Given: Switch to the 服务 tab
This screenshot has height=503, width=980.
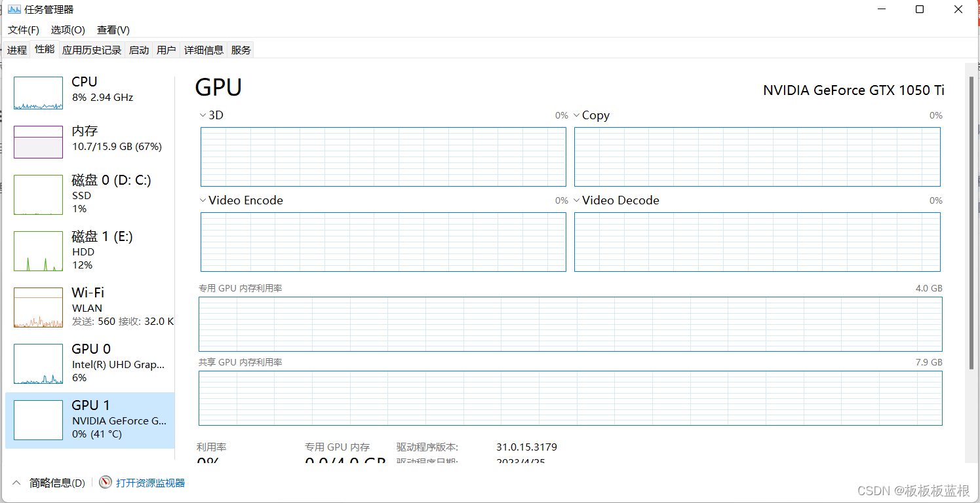Looking at the screenshot, I should (241, 50).
